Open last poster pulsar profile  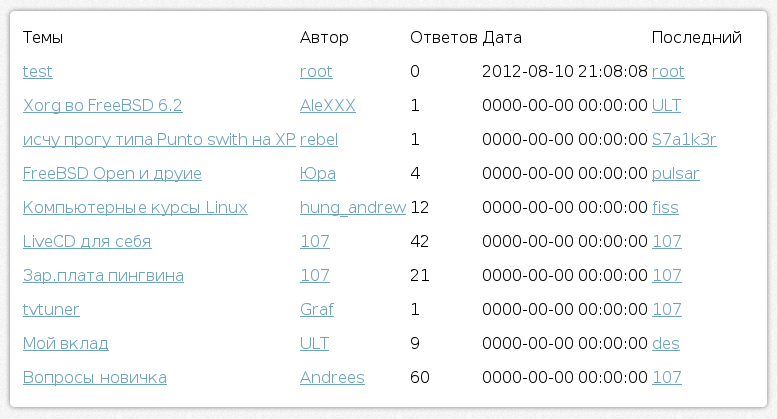point(676,174)
